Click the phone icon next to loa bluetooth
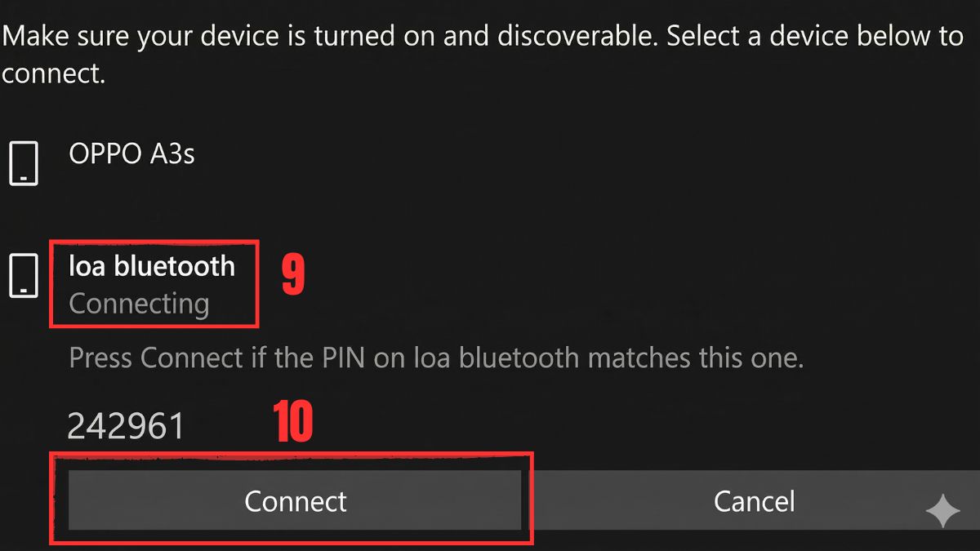Image resolution: width=980 pixels, height=551 pixels. click(24, 277)
